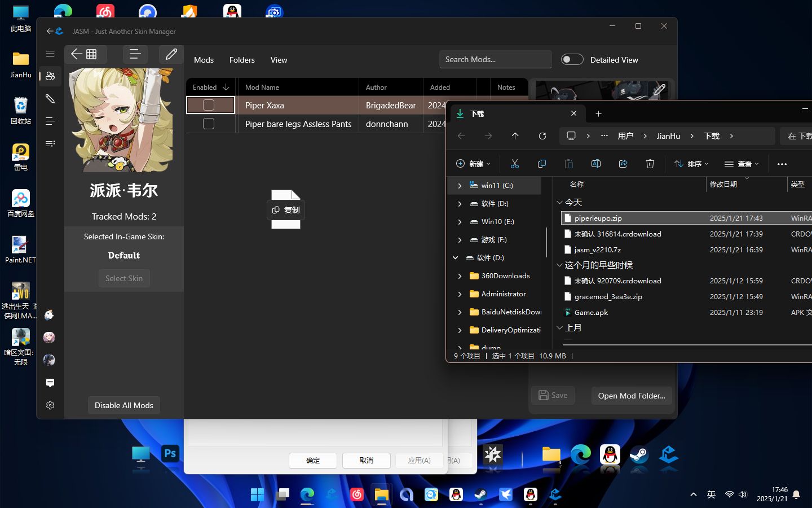This screenshot has height=508, width=812.
Task: Toggle the Detailed View switch
Action: click(x=572, y=60)
